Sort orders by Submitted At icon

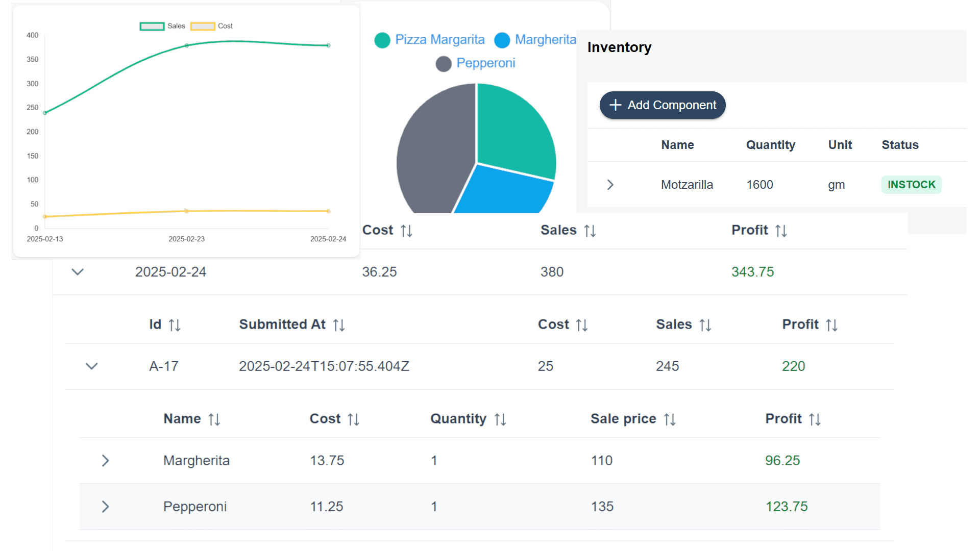pos(339,325)
